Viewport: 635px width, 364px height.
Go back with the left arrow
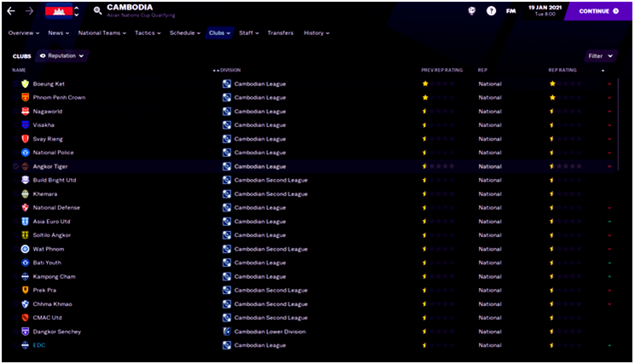11,11
